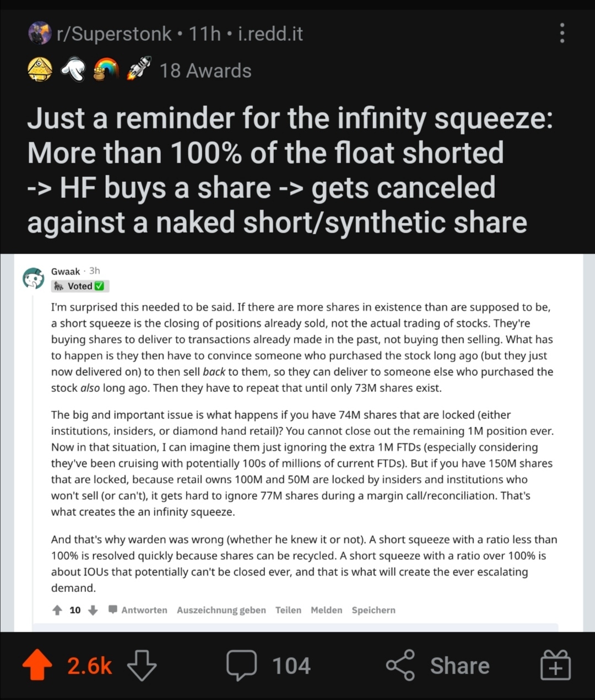Upvote the post with orange arrow
The width and height of the screenshot is (595, 700).
[37, 665]
